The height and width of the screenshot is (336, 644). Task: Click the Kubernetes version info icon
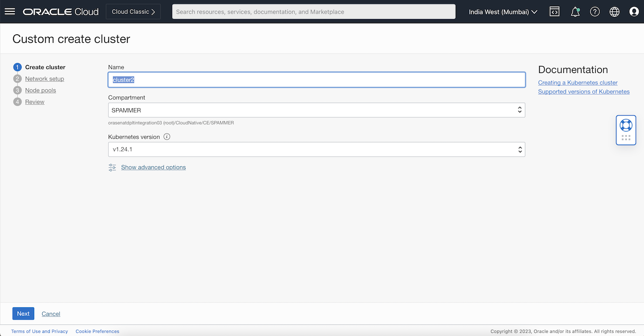pos(167,137)
